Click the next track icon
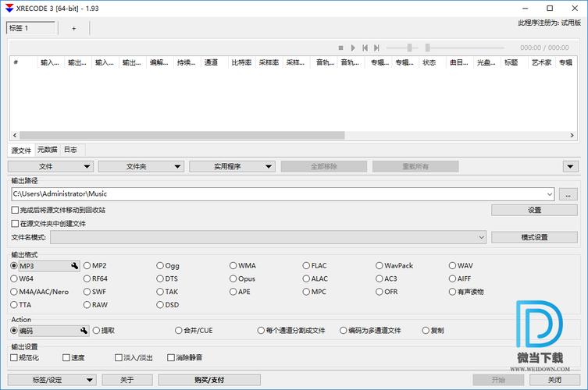Viewport: 588px width, 390px height. coord(376,48)
